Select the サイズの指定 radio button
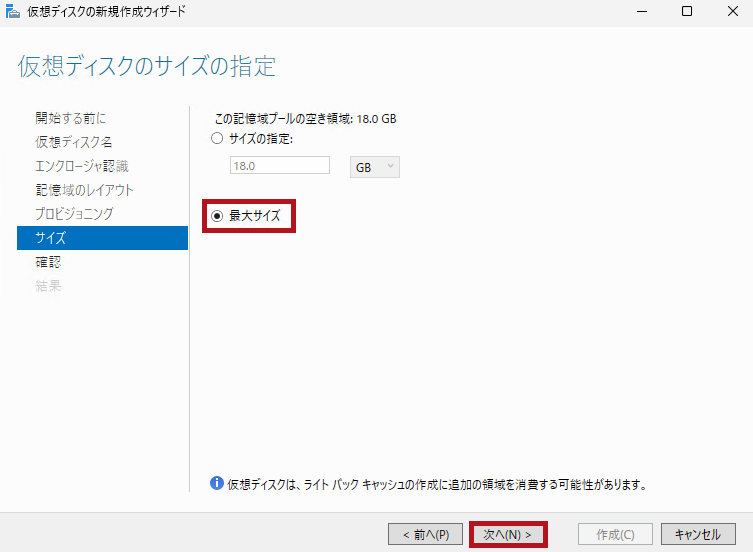Viewport: 753px width, 552px height. pyautogui.click(x=217, y=139)
